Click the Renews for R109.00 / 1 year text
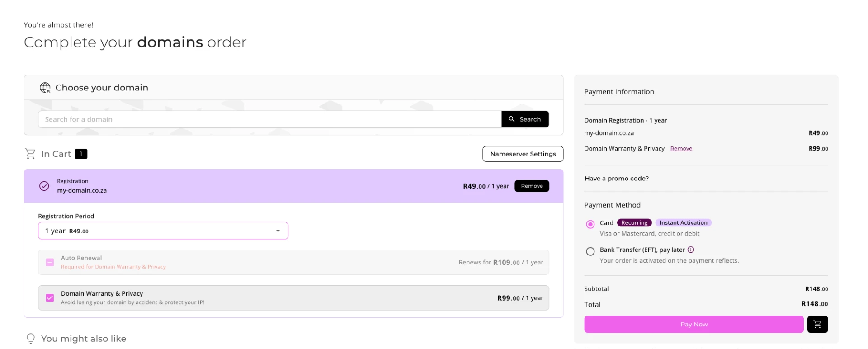868x349 pixels. [x=501, y=262]
